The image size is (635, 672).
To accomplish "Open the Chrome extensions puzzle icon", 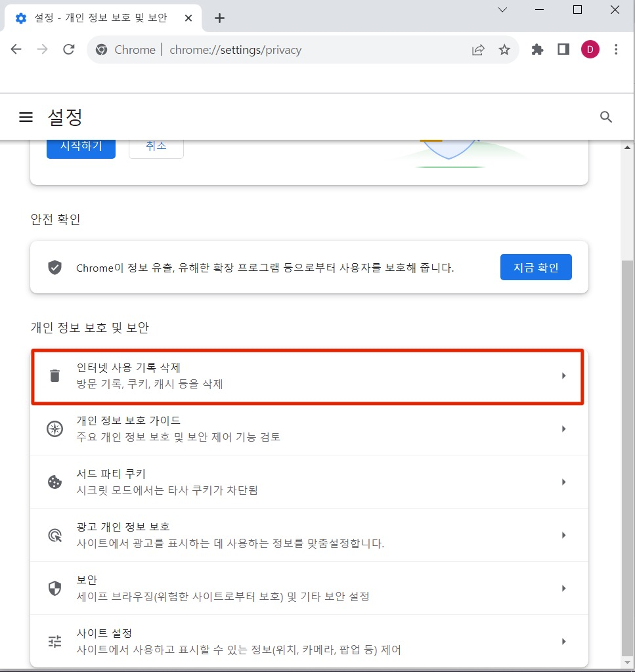I will click(x=537, y=49).
